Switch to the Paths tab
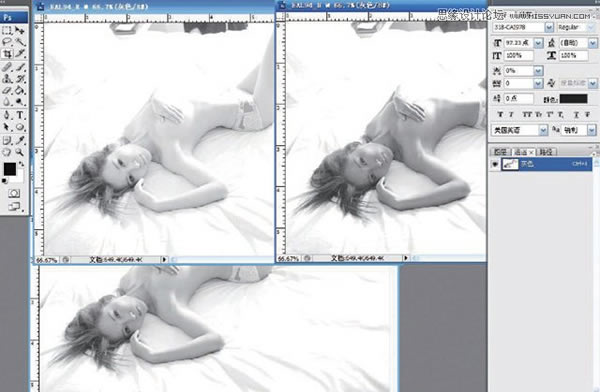 click(546, 152)
